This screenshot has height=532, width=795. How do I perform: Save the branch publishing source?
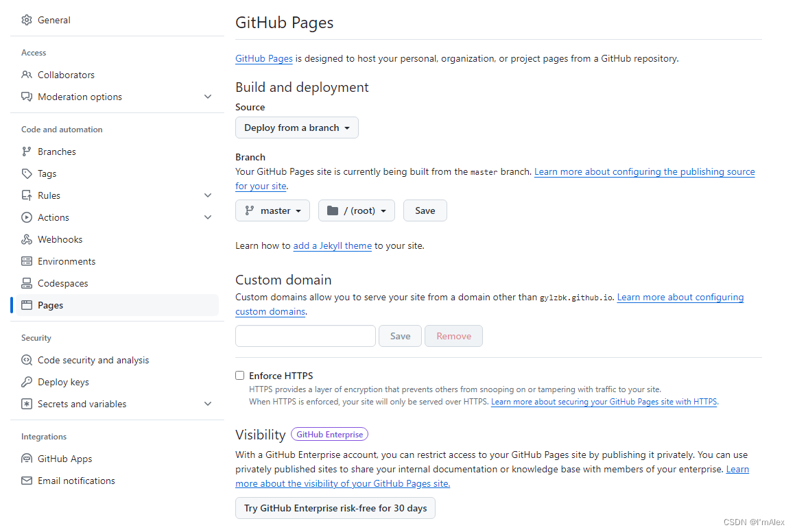click(x=425, y=210)
